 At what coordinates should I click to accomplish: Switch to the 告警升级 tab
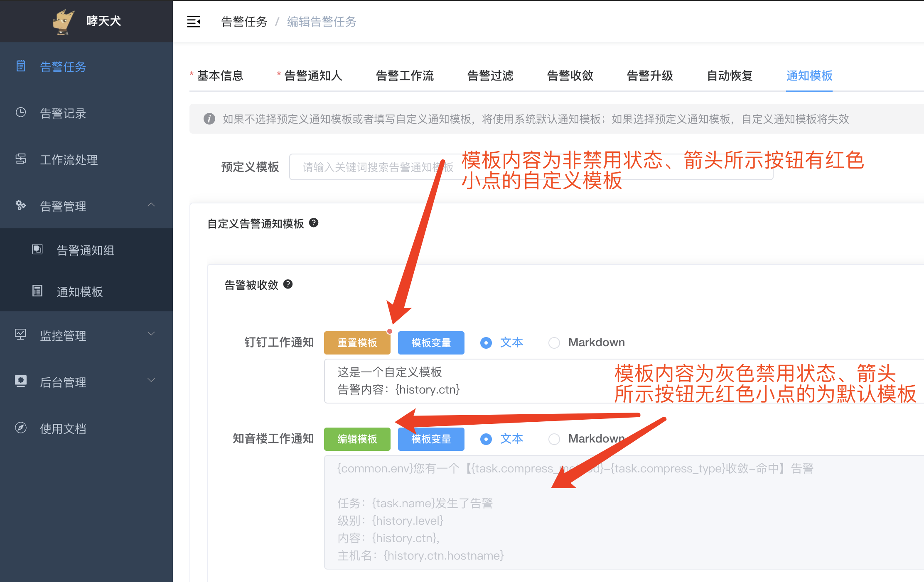(650, 76)
